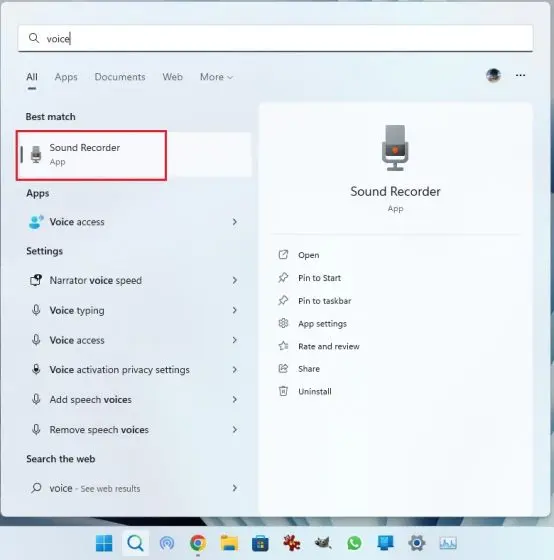This screenshot has height=560, width=554.
Task: Click the Rate and review star icon
Action: (x=283, y=346)
